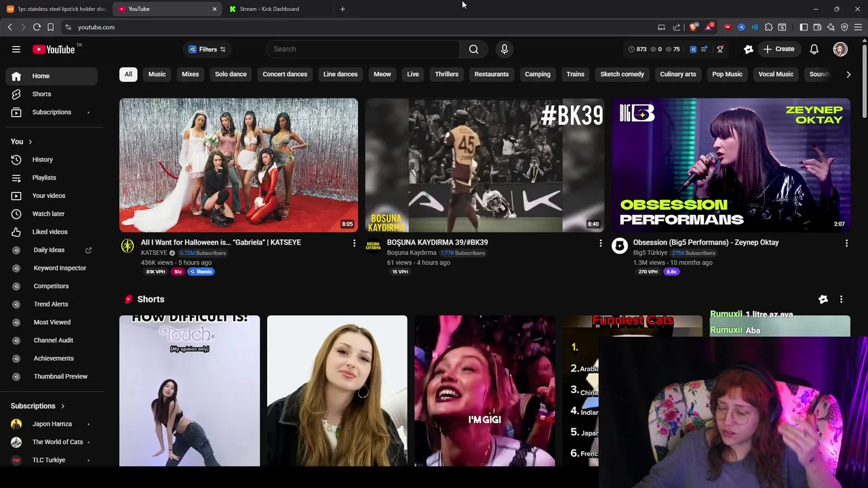Open the I'M GIGI Shorts thumbnail
This screenshot has height=488, width=868.
(x=485, y=391)
